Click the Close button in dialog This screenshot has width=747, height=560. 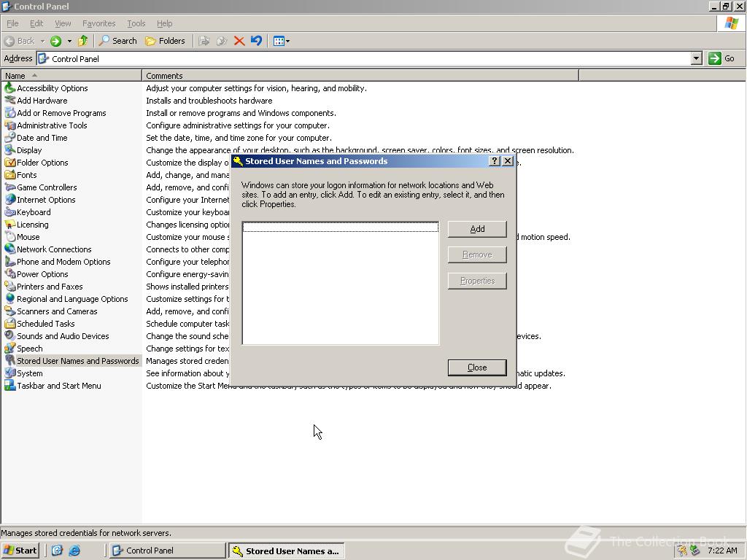point(477,367)
